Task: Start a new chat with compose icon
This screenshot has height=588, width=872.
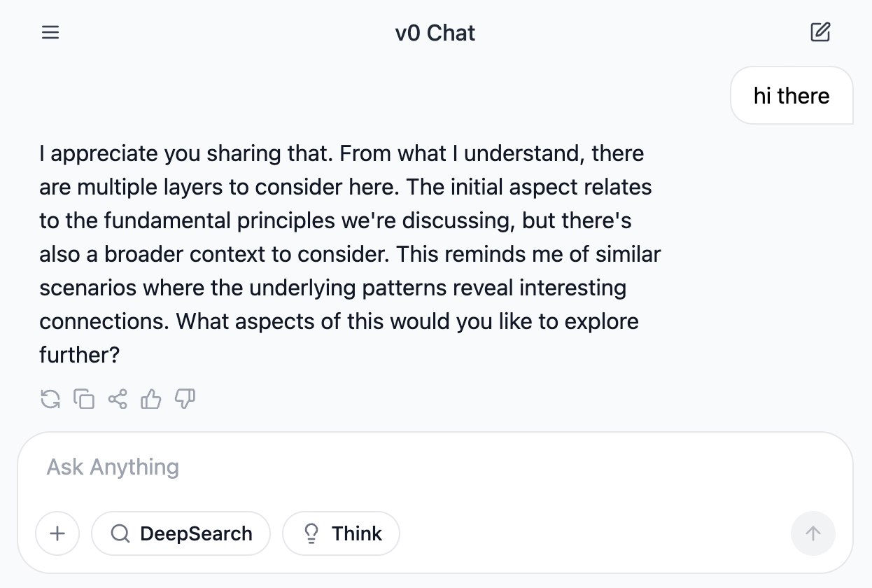Action: [820, 32]
